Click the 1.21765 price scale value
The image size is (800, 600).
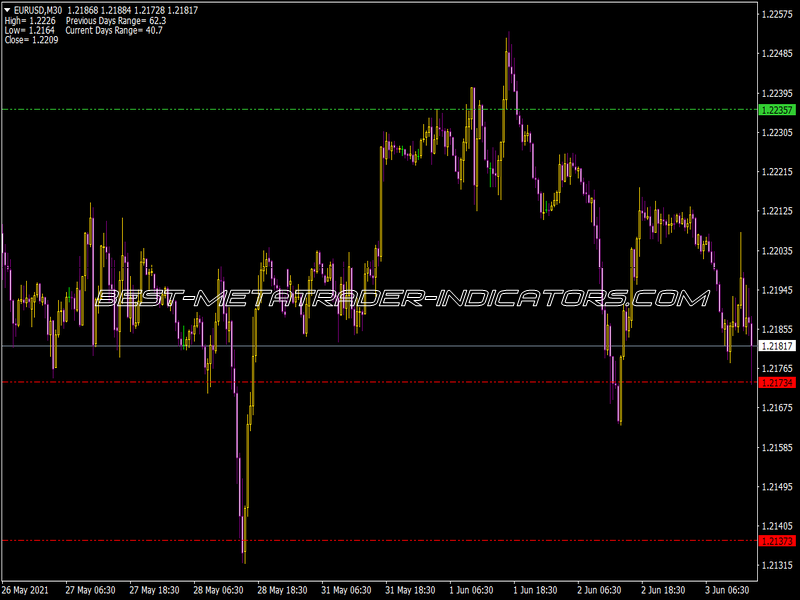click(777, 368)
